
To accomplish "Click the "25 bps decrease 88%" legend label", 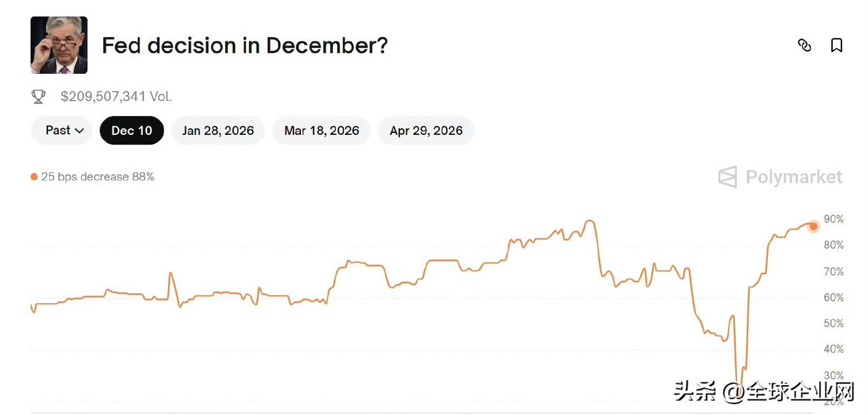I will pyautogui.click(x=98, y=177).
